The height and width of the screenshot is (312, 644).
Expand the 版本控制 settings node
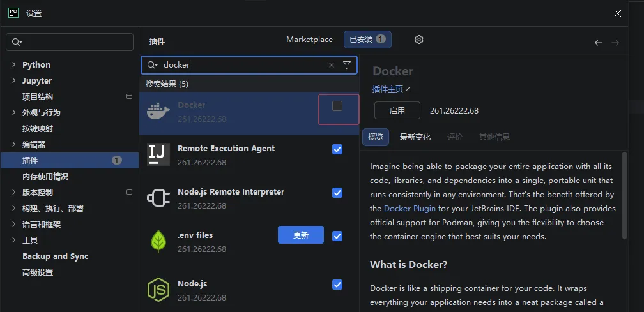(14, 192)
